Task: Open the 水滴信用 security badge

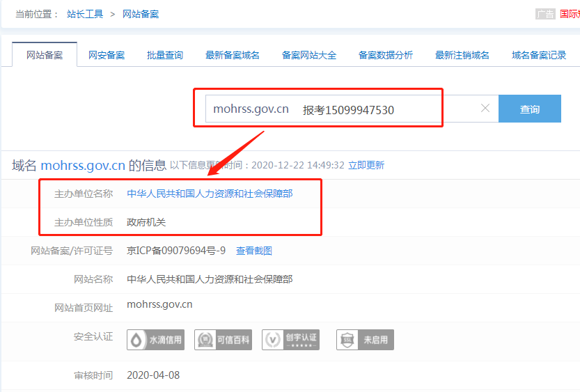Action: tap(155, 340)
